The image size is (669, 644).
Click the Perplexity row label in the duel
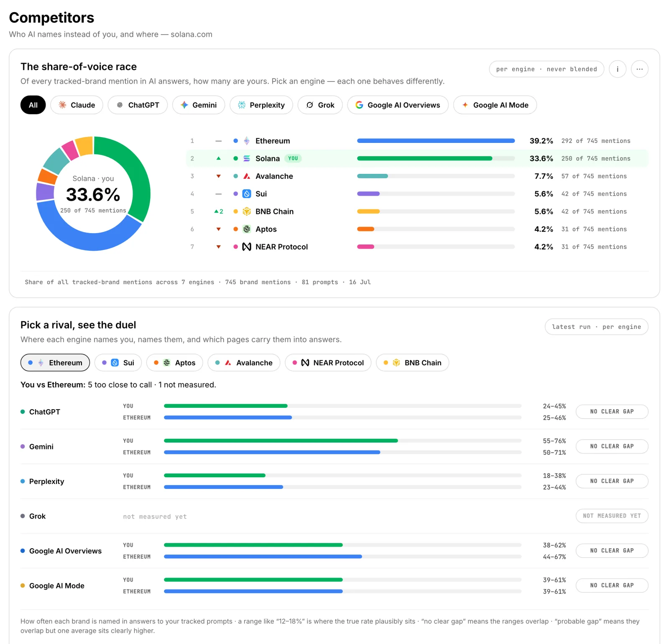tap(47, 481)
